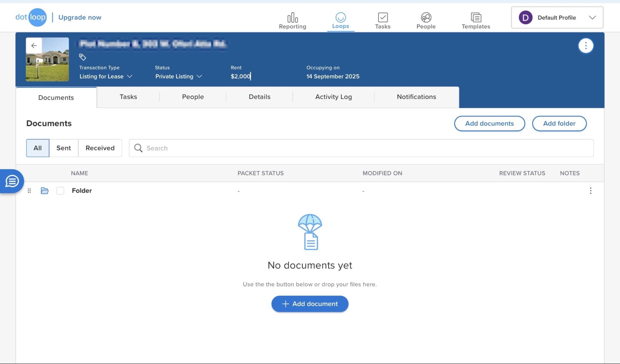Viewport: 620px width, 364px height.
Task: Select the checkbox next to Folder
Action: [x=60, y=191]
